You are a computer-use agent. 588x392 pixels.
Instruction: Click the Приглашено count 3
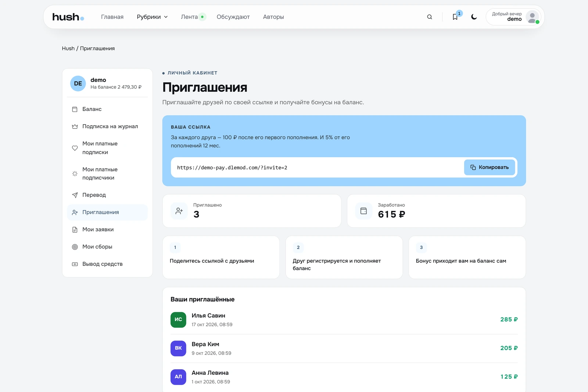click(196, 215)
